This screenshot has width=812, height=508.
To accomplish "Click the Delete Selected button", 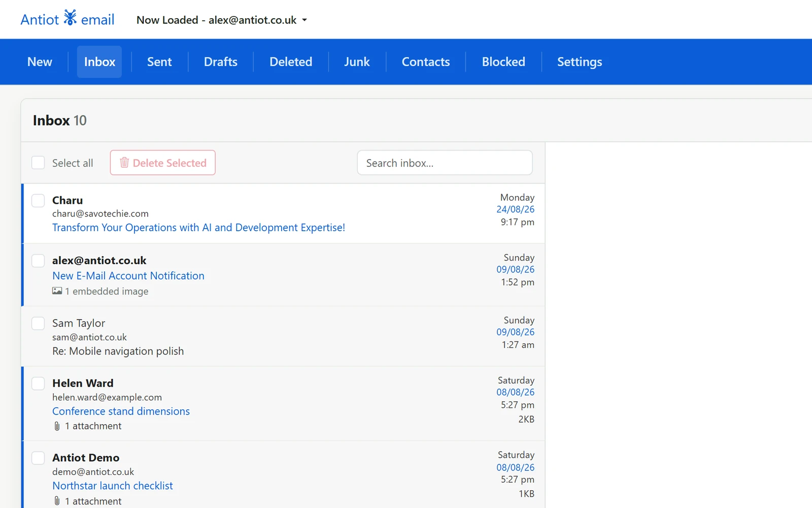I will 163,163.
